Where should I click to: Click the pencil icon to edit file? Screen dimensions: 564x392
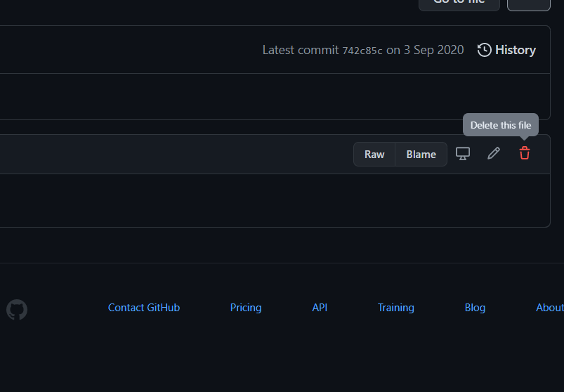(x=494, y=153)
